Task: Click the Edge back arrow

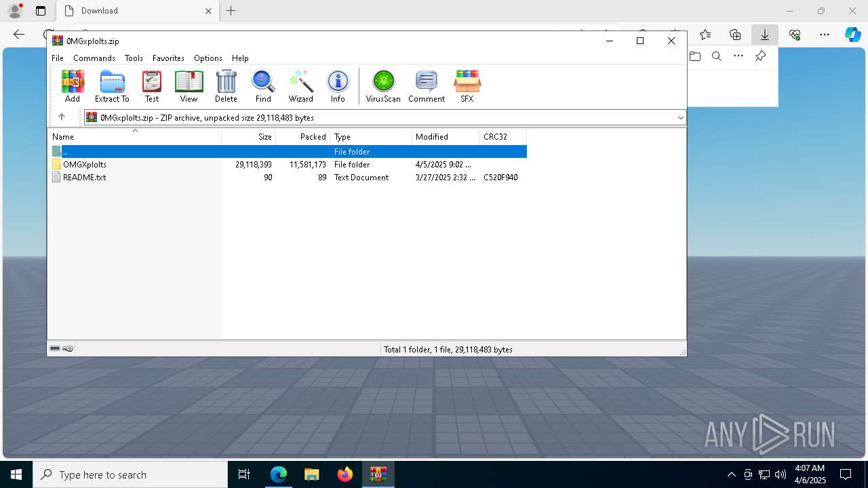Action: coord(19,35)
